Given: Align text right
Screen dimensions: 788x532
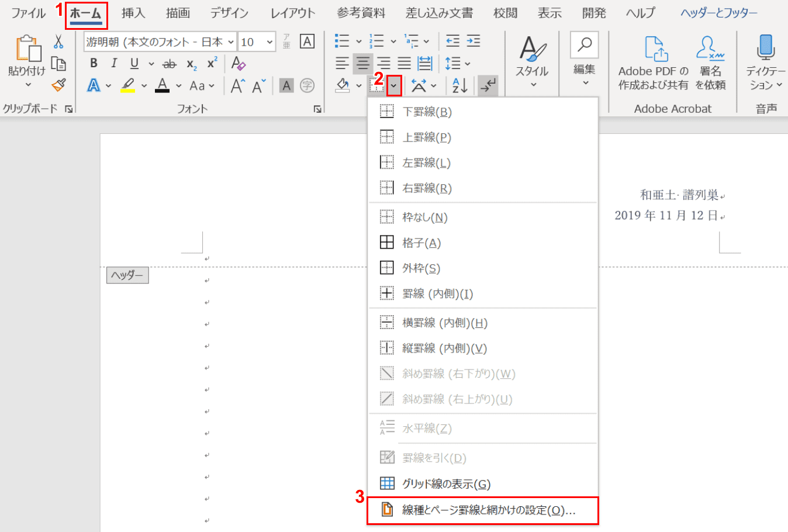Looking at the screenshot, I should pyautogui.click(x=383, y=63).
